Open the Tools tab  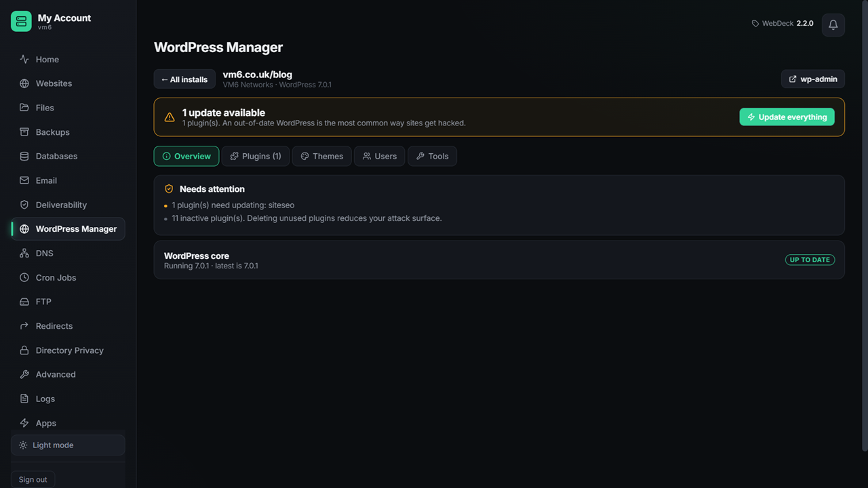[x=433, y=156]
